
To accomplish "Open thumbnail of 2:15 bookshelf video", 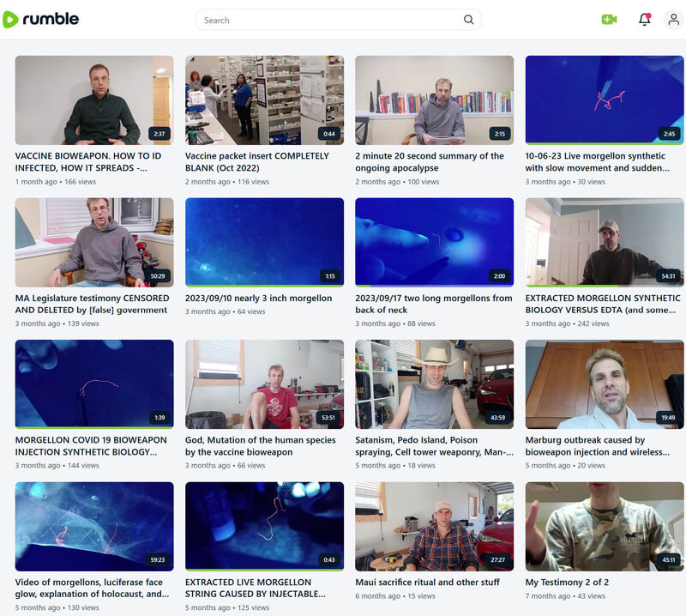I will (x=435, y=100).
